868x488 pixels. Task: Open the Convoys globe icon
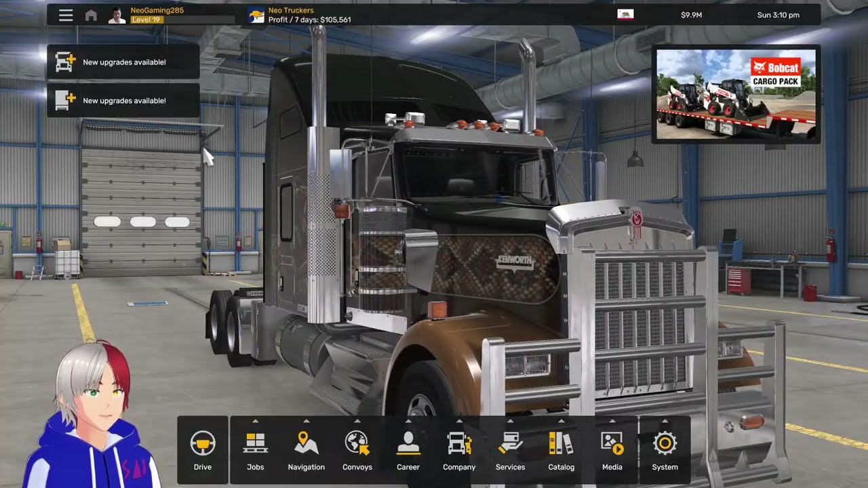(x=357, y=443)
